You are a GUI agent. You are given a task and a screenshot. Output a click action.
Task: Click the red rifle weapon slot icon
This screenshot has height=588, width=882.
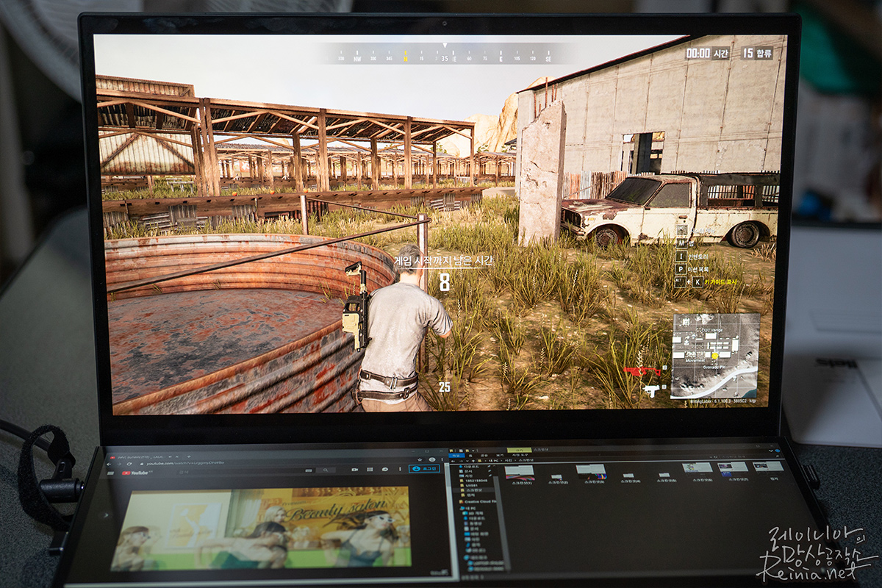pos(642,370)
